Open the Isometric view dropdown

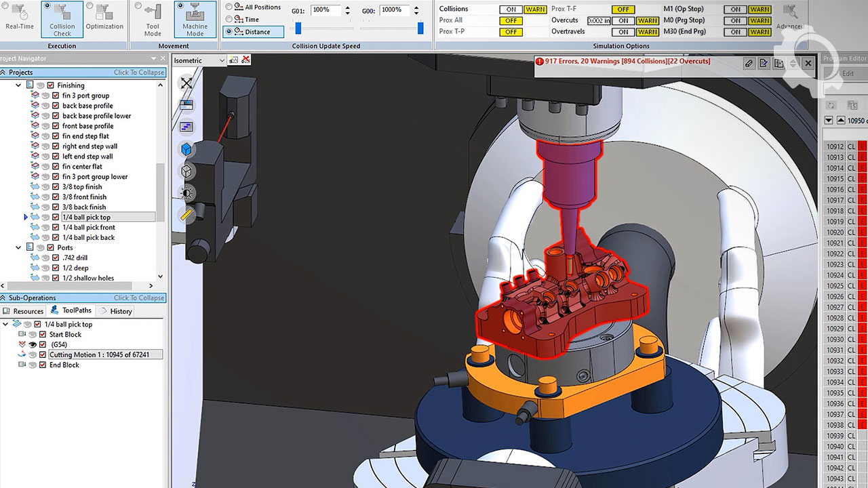[221, 60]
